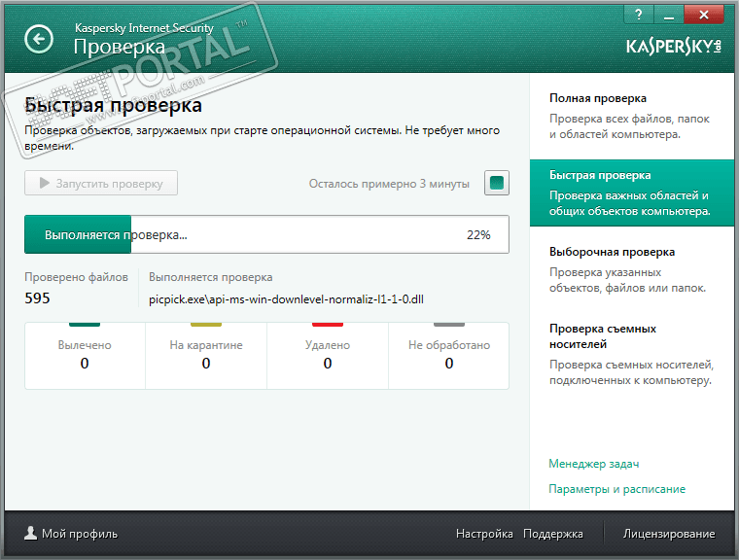Close the Kaspersky window
The height and width of the screenshot is (560, 739).
tap(704, 15)
